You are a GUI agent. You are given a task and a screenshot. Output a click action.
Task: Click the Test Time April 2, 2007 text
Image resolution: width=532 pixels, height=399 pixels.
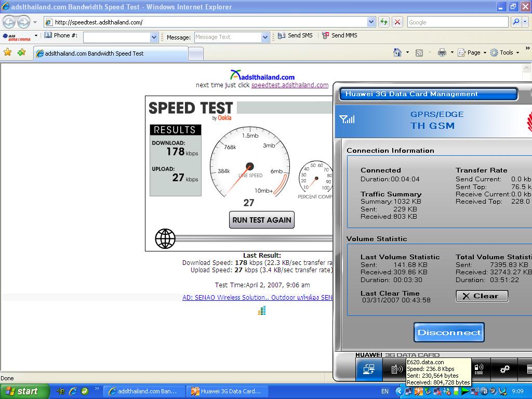pyautogui.click(x=262, y=285)
